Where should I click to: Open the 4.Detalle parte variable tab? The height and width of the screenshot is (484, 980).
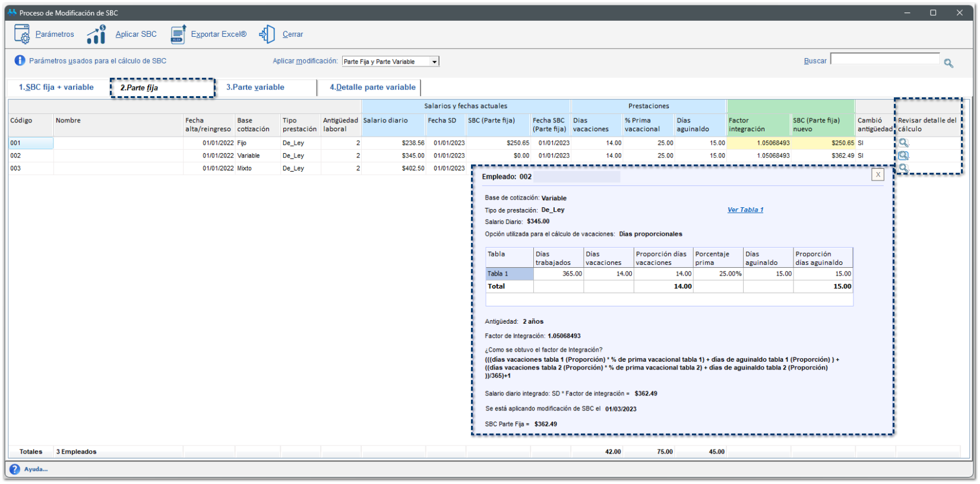(372, 87)
